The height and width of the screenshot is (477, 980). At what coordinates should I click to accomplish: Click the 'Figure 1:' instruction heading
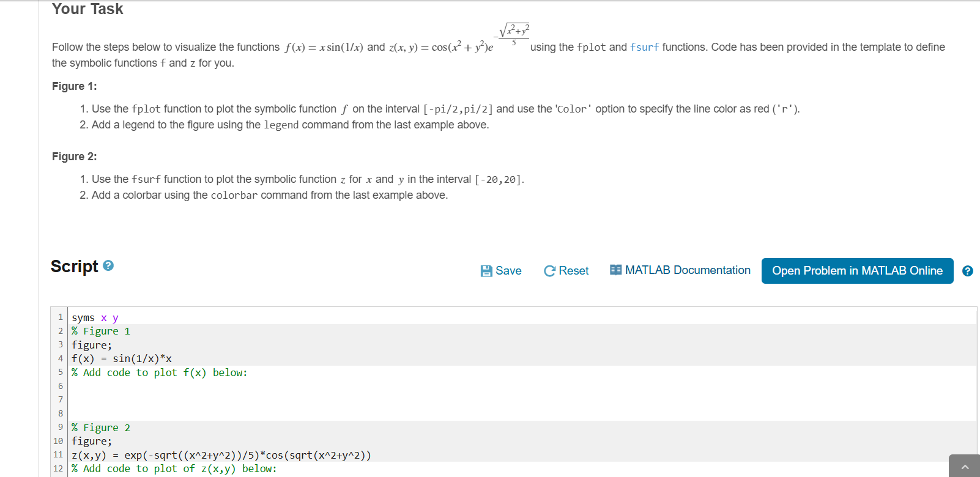point(74,86)
